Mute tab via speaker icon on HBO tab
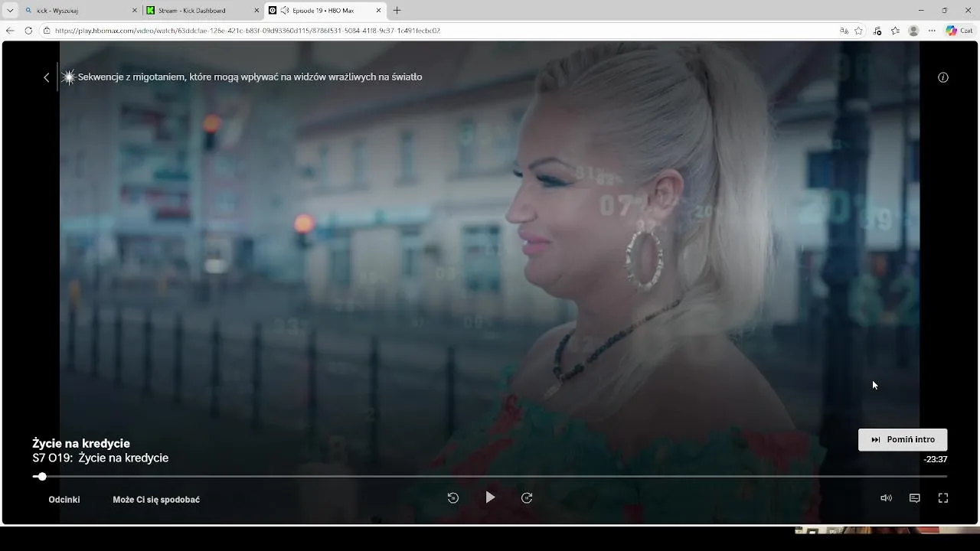The height and width of the screenshot is (551, 980). 285,11
